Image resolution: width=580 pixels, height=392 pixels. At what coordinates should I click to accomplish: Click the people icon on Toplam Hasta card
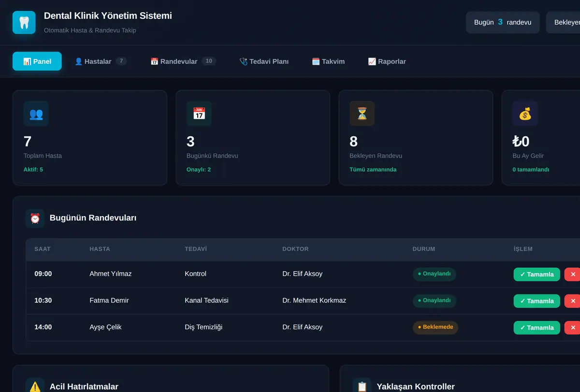click(36, 114)
